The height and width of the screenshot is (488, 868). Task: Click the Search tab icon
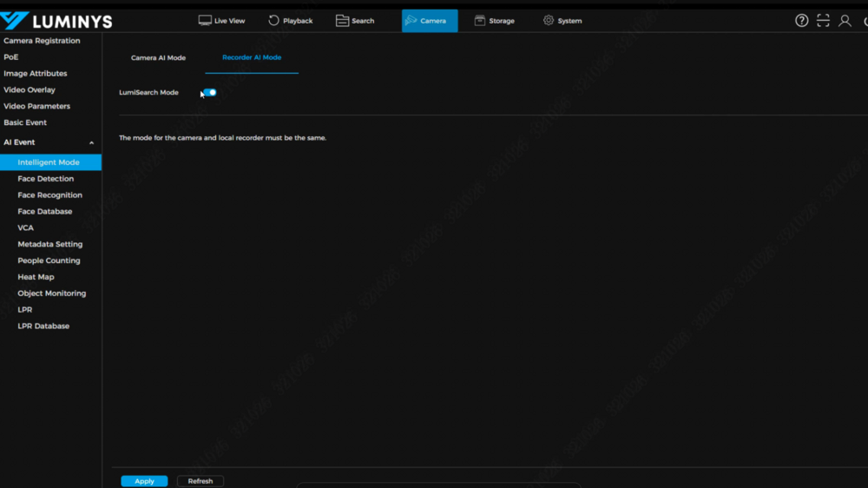click(x=342, y=21)
